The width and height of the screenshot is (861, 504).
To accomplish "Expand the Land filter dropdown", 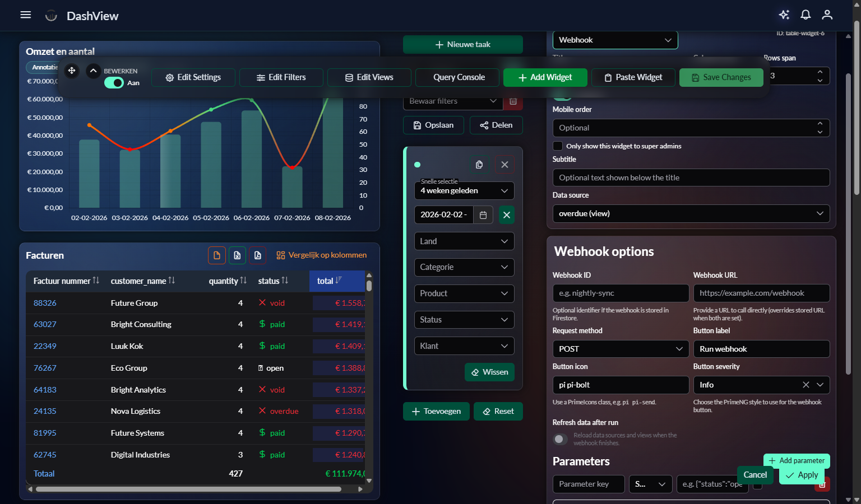I will click(x=464, y=241).
